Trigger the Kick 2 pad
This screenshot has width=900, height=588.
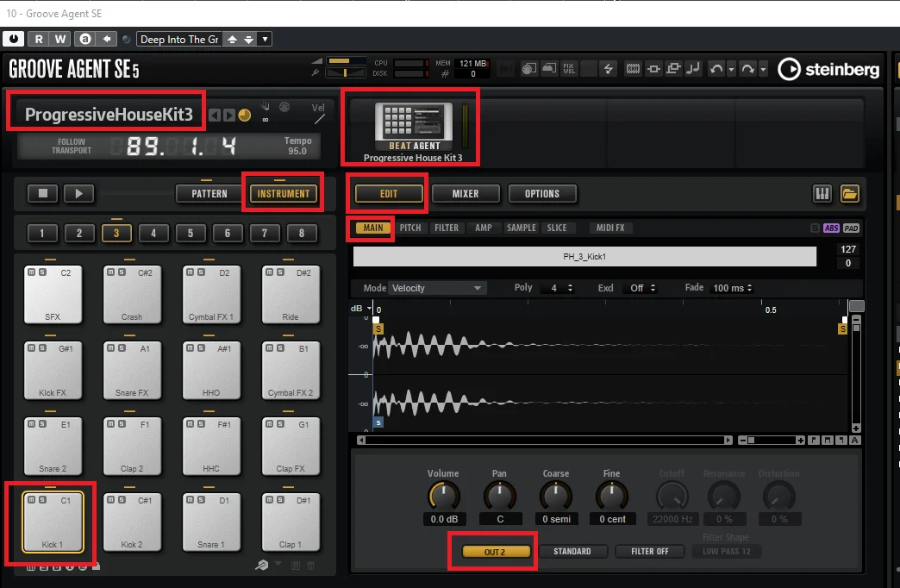point(132,522)
